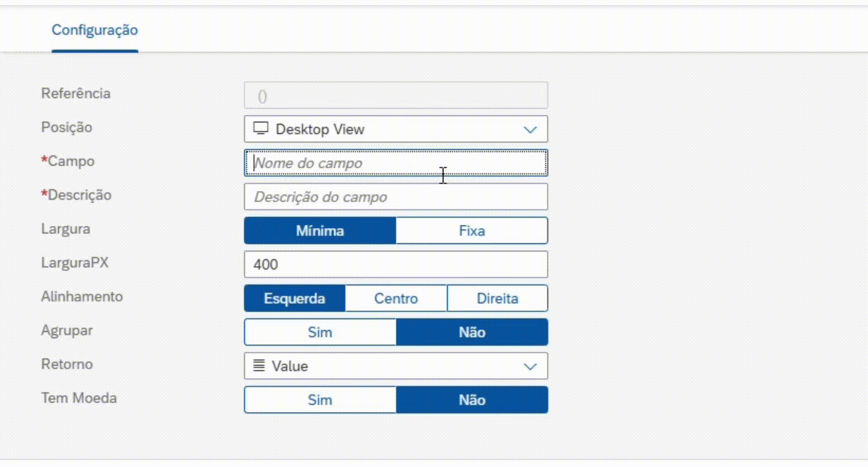Choose Sim for Agrupar
The height and width of the screenshot is (467, 868).
click(x=320, y=332)
